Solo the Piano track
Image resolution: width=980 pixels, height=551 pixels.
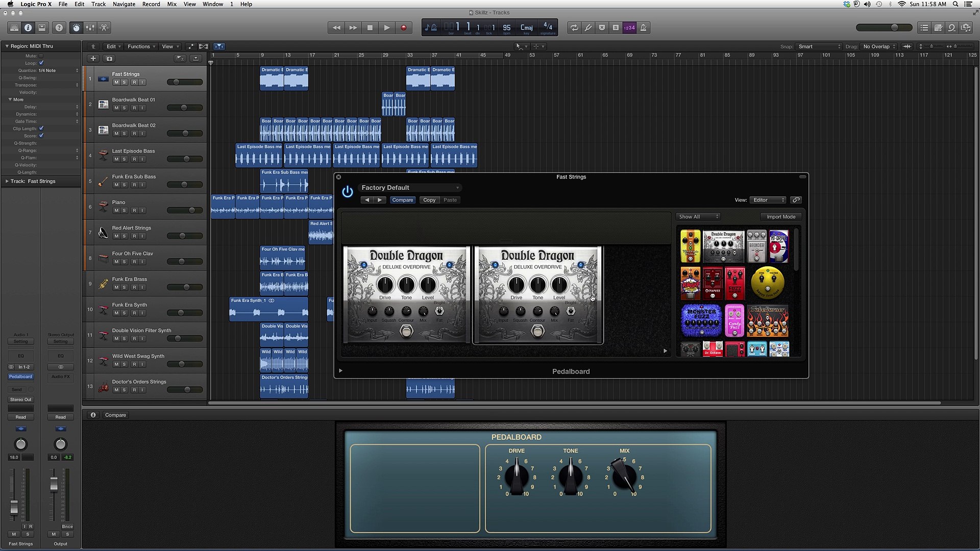[x=124, y=210]
